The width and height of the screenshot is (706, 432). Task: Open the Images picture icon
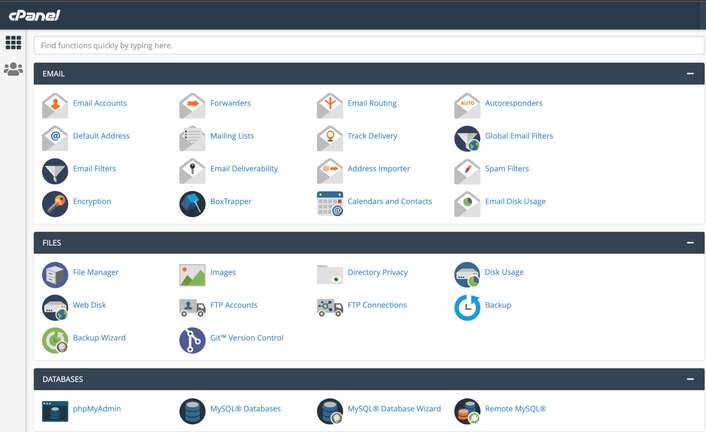coord(192,275)
